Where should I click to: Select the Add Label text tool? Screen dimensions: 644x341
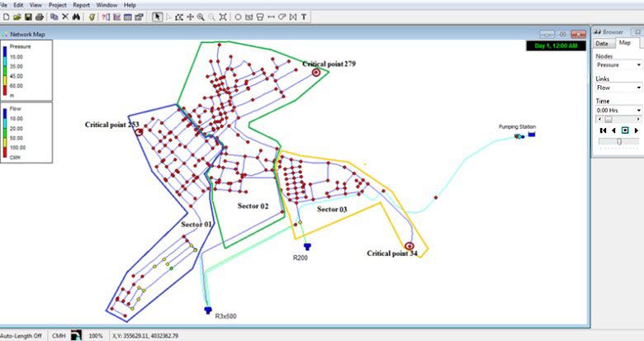click(x=304, y=17)
